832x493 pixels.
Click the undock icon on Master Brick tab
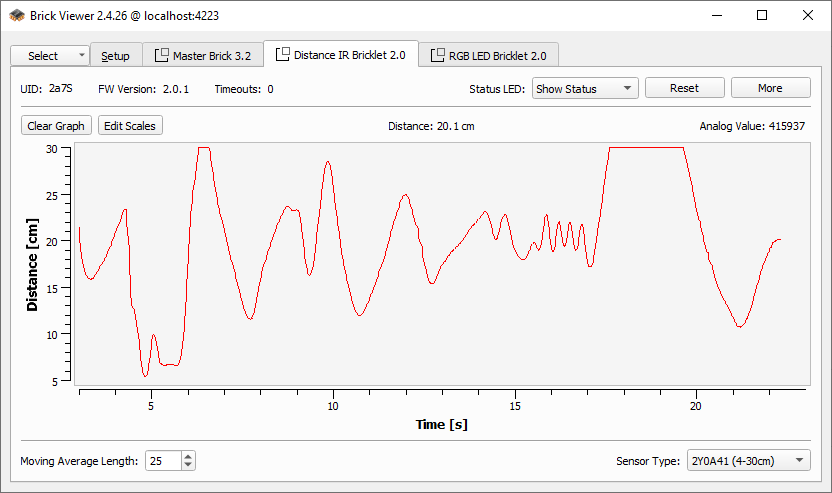point(161,56)
